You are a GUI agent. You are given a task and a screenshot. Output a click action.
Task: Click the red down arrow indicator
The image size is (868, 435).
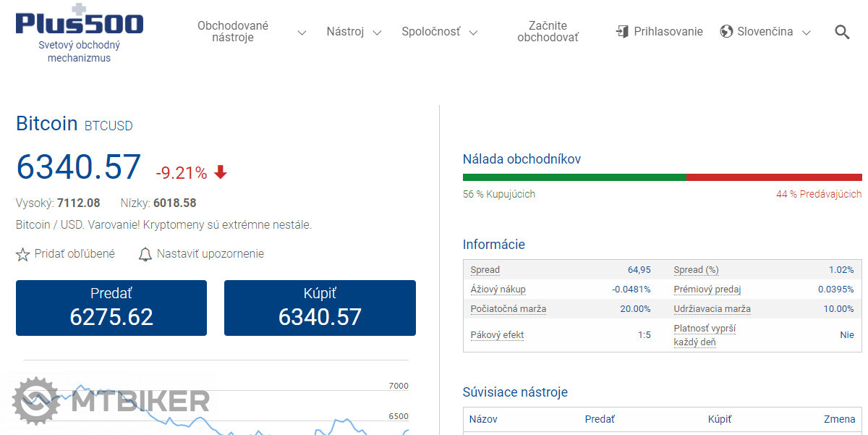coord(221,172)
